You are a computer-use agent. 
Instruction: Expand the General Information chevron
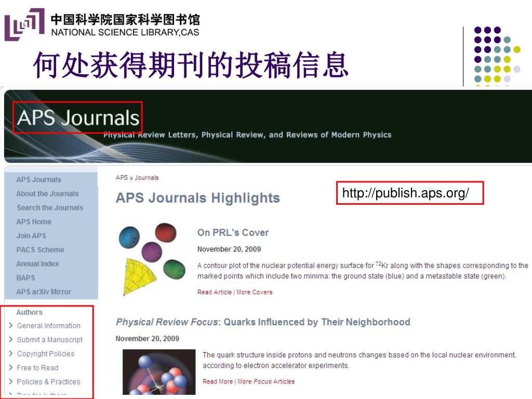[11, 325]
